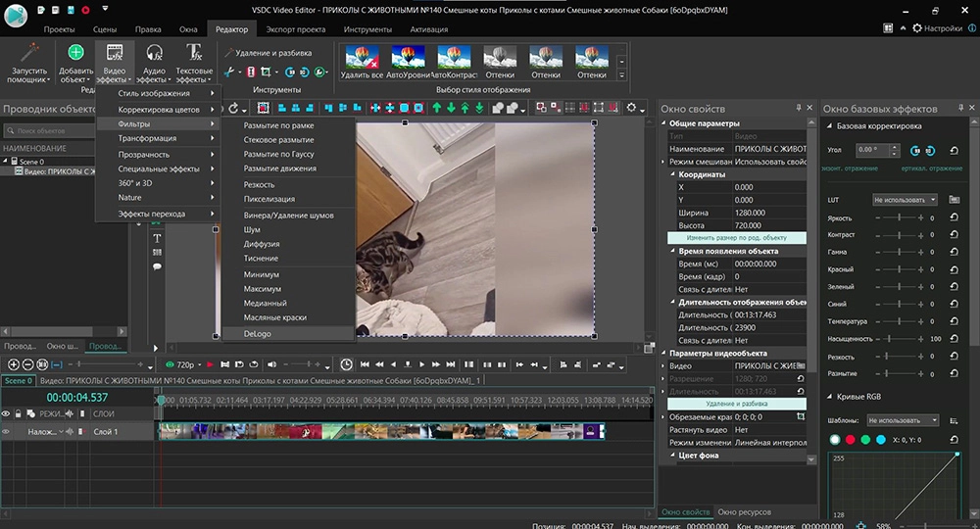Select the red channel circle in RGB curves
Image resolution: width=980 pixels, height=529 pixels.
tap(849, 440)
